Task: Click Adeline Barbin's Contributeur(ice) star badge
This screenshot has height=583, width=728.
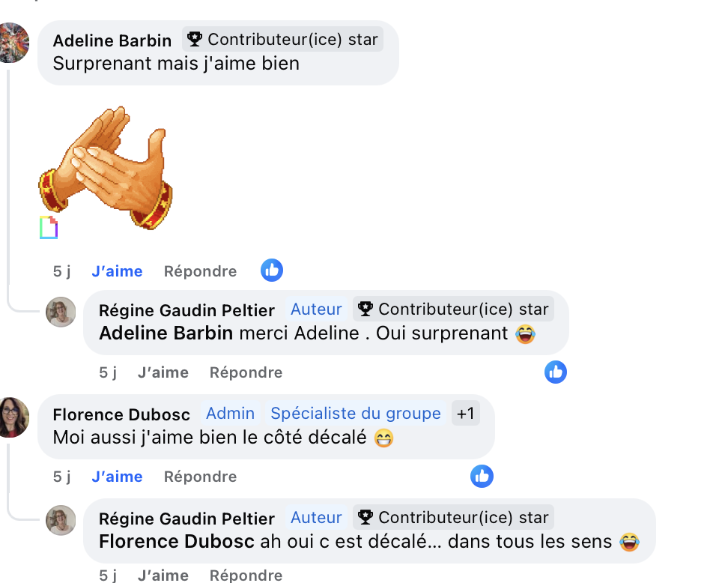Action: tap(283, 40)
